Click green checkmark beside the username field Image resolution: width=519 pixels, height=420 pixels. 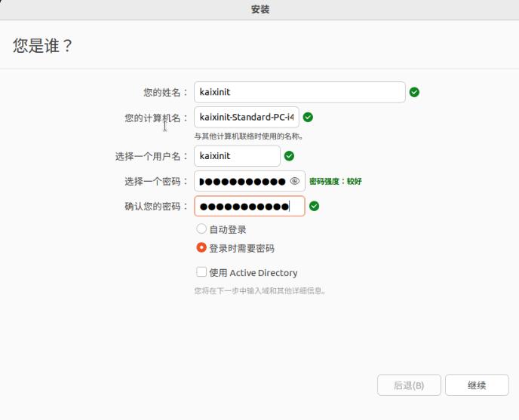click(x=289, y=156)
